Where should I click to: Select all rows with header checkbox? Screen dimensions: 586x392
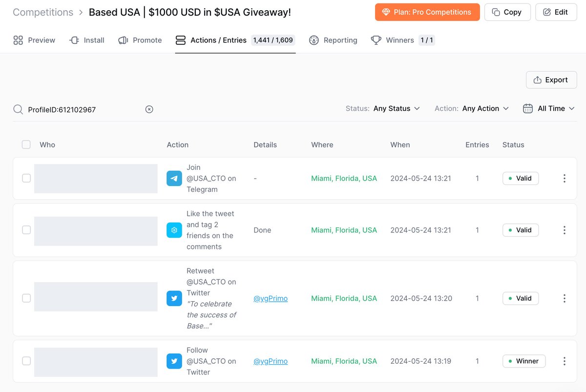[x=26, y=144]
